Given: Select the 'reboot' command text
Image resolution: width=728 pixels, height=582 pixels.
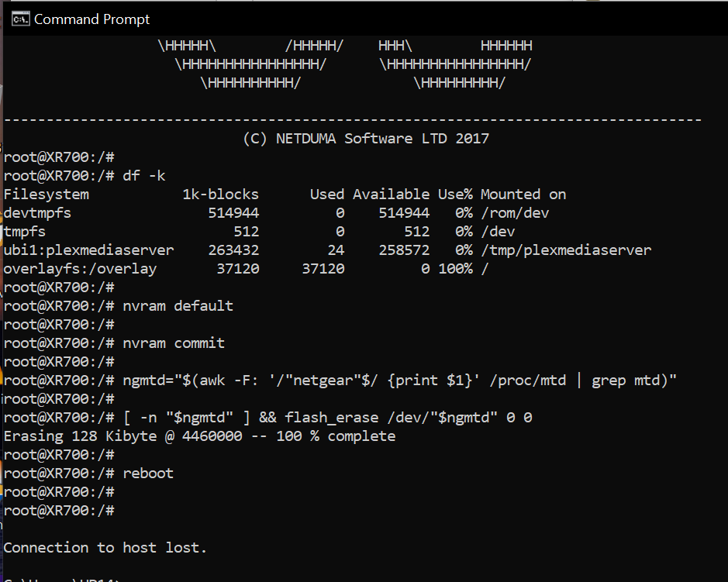Looking at the screenshot, I should [147, 473].
